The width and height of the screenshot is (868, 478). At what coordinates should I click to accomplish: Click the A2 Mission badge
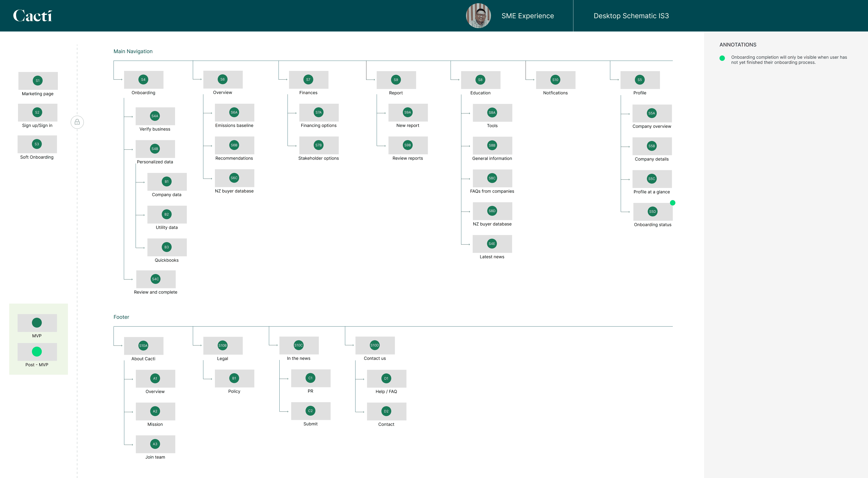(x=155, y=411)
